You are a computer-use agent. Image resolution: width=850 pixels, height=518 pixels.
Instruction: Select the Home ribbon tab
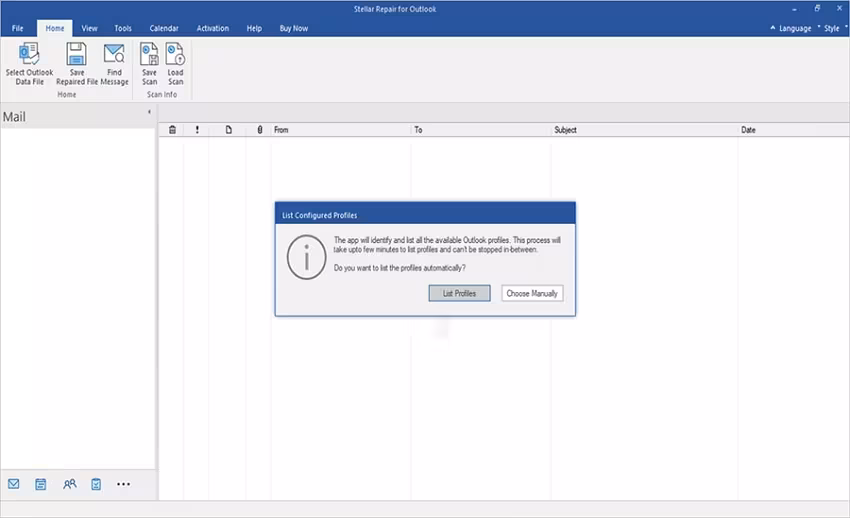tap(55, 28)
